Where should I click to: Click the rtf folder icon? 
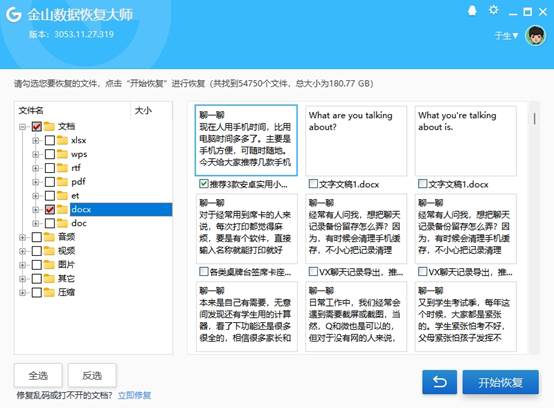pos(63,168)
